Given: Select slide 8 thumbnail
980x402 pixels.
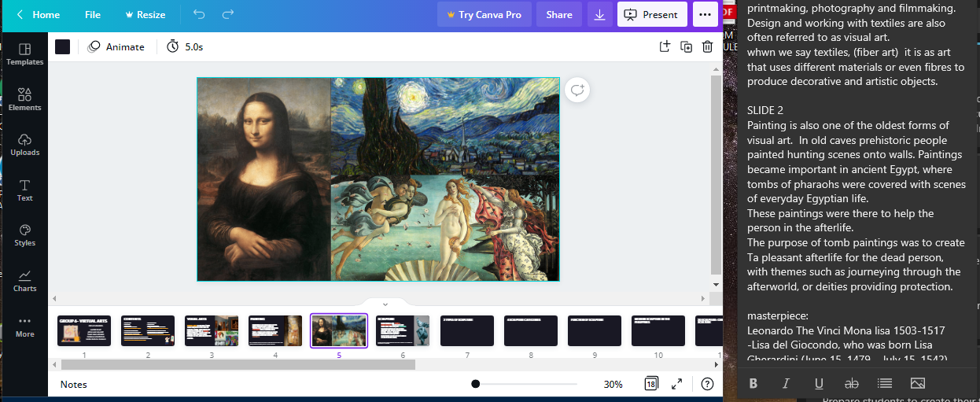Looking at the screenshot, I should tap(531, 330).
